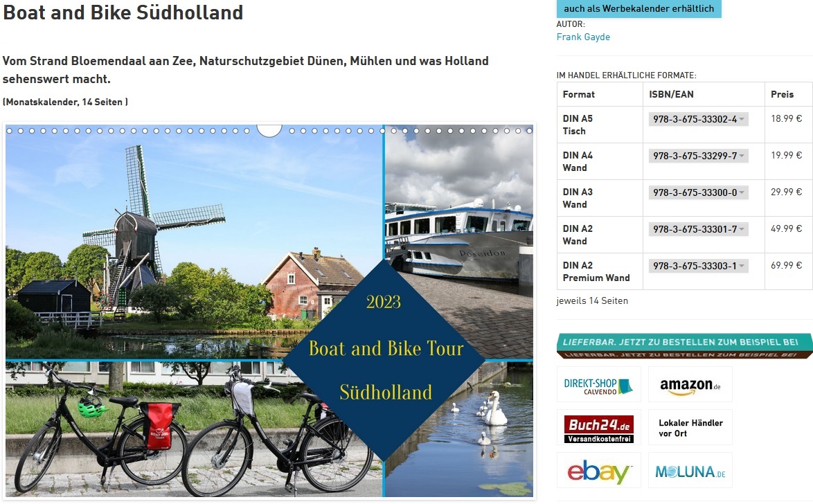Click the calendar cover preview image
This screenshot has height=504, width=813.
[269, 311]
